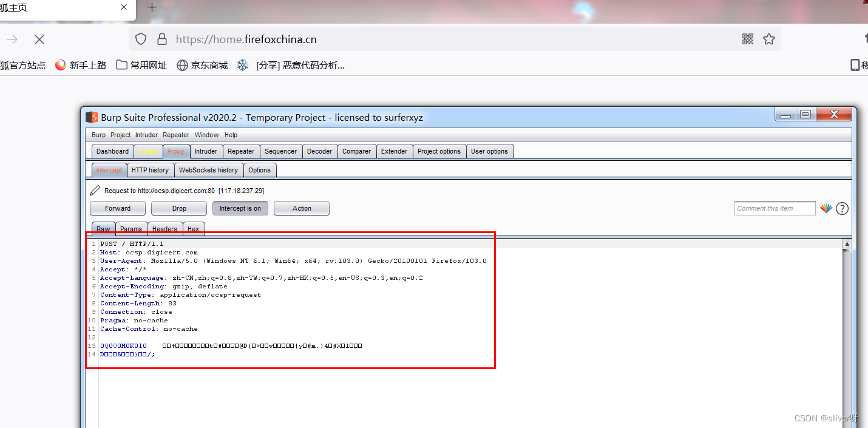Click the Burp Suite logo icon in title bar
868x428 pixels.
(92, 117)
